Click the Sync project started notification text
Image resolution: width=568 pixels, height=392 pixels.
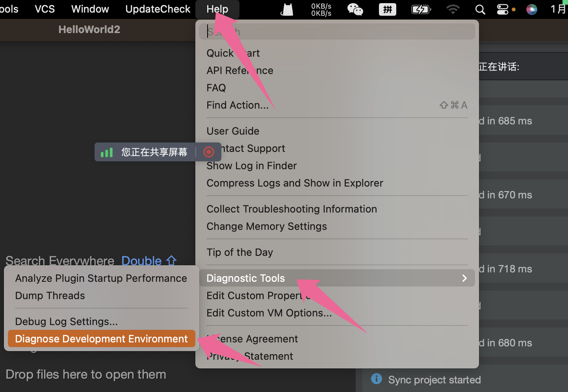[x=434, y=380]
